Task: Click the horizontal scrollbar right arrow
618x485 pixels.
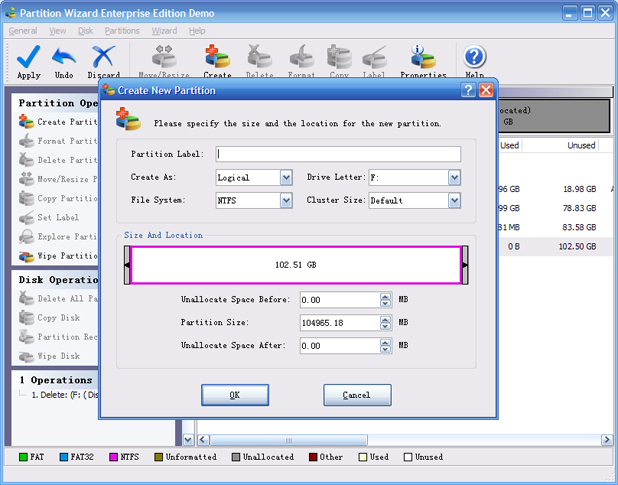Action: click(x=607, y=440)
